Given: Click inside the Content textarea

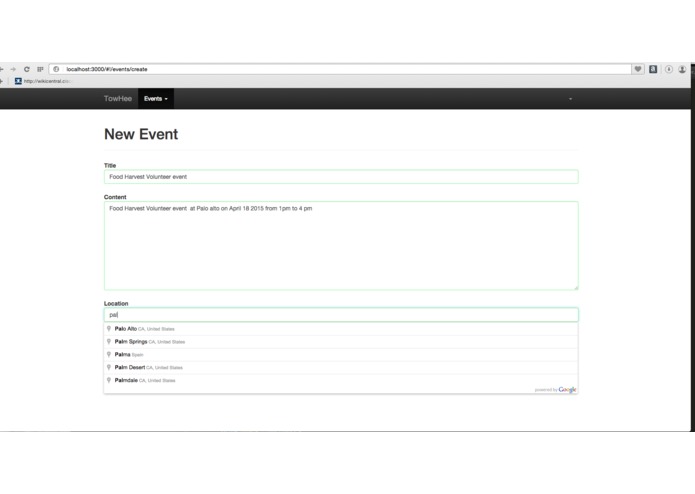Looking at the screenshot, I should pos(341,246).
